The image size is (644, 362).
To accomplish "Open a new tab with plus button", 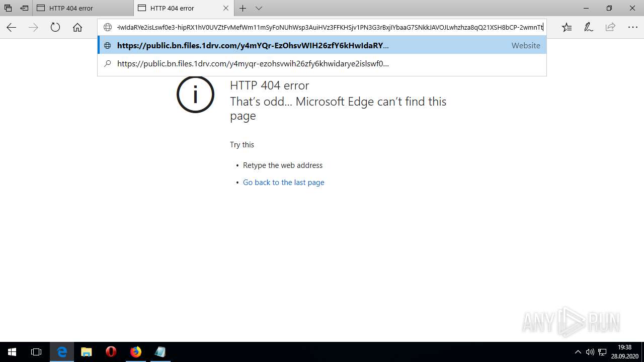I will (x=243, y=8).
